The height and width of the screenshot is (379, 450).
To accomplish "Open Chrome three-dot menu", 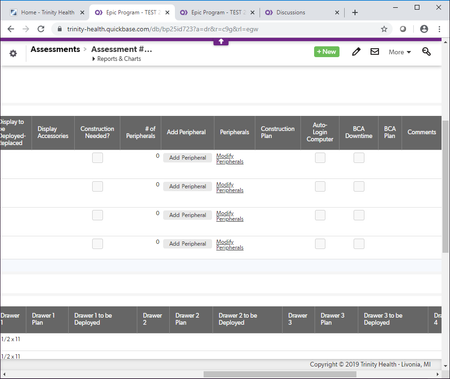I will (x=439, y=29).
